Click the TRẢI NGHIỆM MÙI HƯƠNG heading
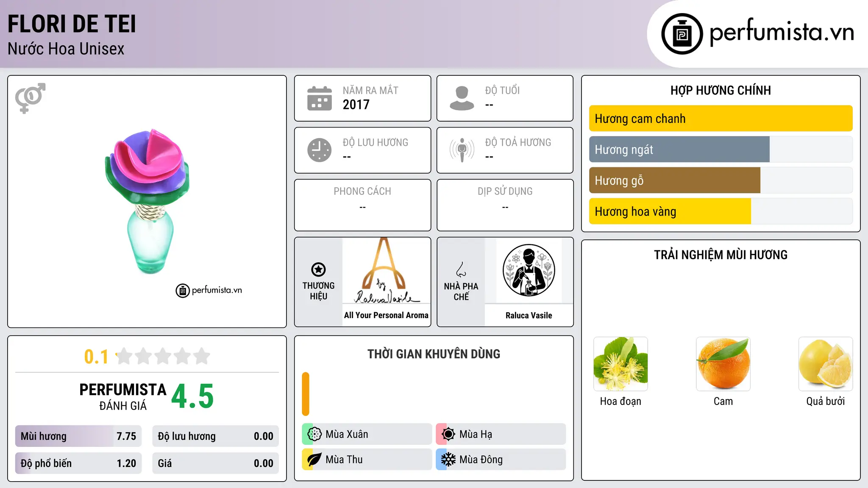This screenshot has width=868, height=488. click(x=721, y=255)
